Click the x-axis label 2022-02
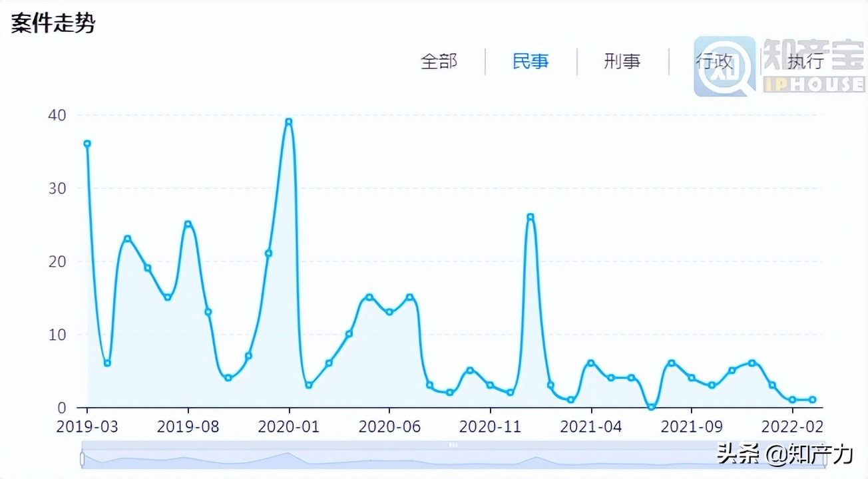 point(792,426)
